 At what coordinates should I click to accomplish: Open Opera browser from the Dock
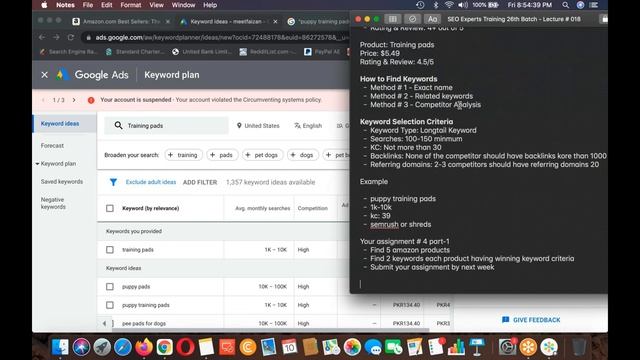point(185,347)
